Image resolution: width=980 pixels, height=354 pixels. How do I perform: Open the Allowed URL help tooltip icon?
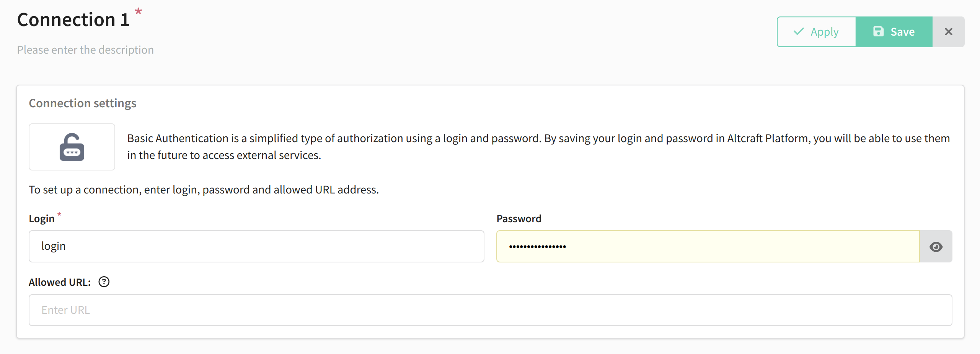104,282
